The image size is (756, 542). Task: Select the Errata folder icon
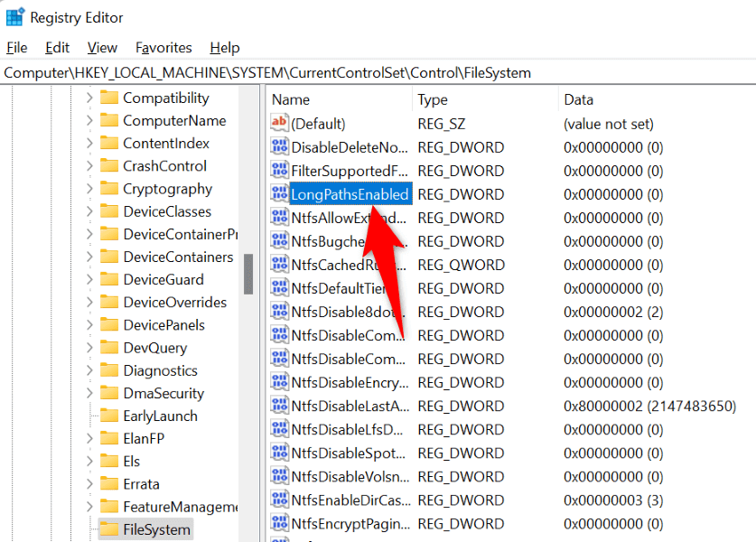(x=109, y=483)
